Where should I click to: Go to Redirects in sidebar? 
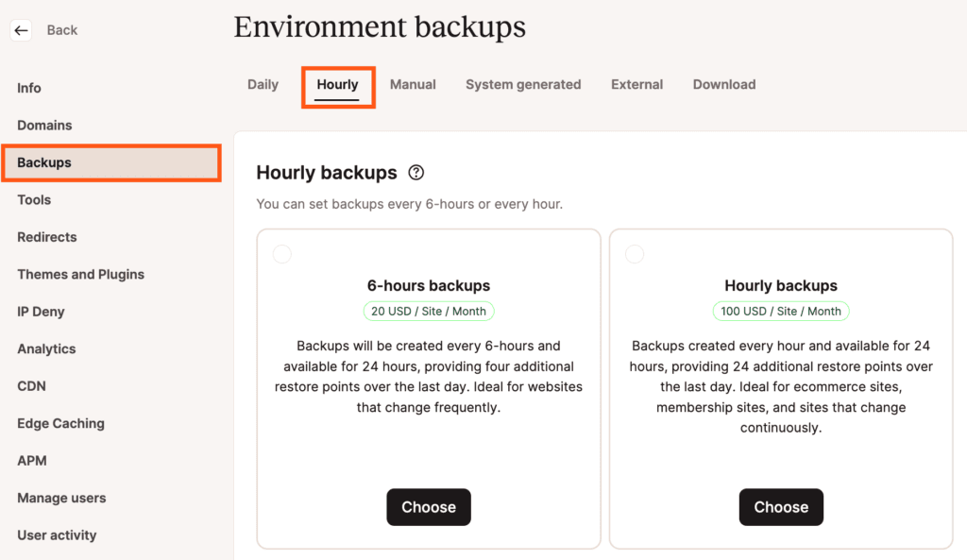point(47,237)
